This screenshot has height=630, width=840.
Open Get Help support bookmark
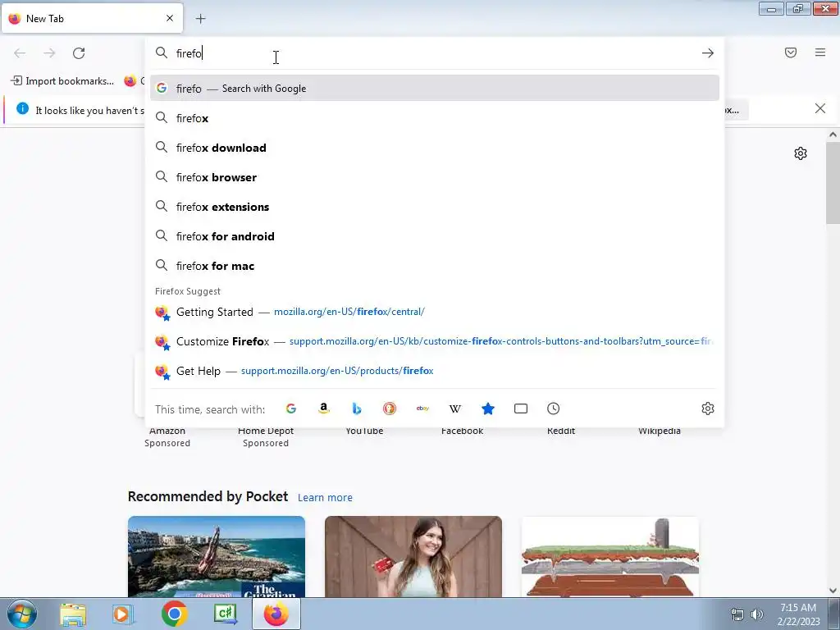click(435, 371)
